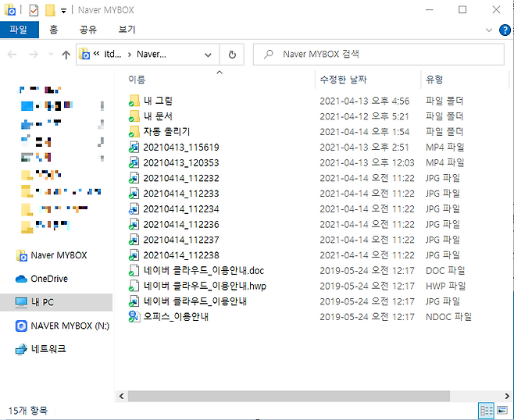Switch to large icons view button

pos(502,411)
